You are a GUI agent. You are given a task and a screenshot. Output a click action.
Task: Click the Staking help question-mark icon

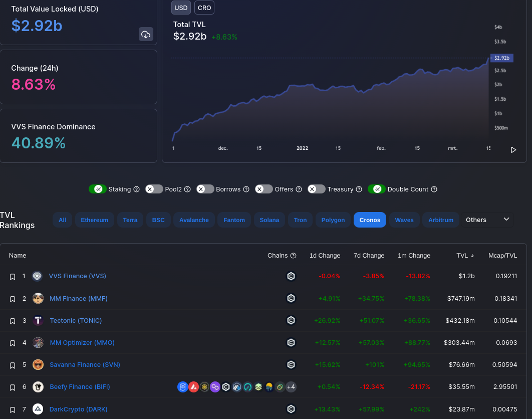point(136,189)
